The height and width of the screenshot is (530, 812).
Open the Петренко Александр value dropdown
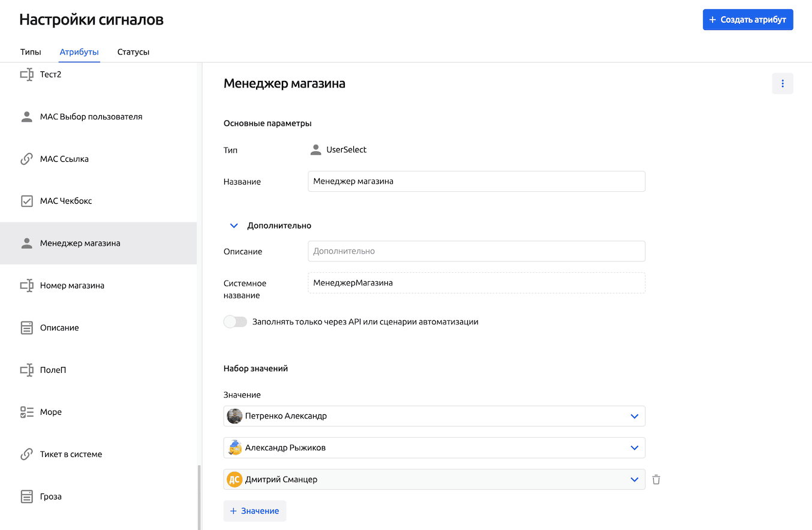pos(634,416)
